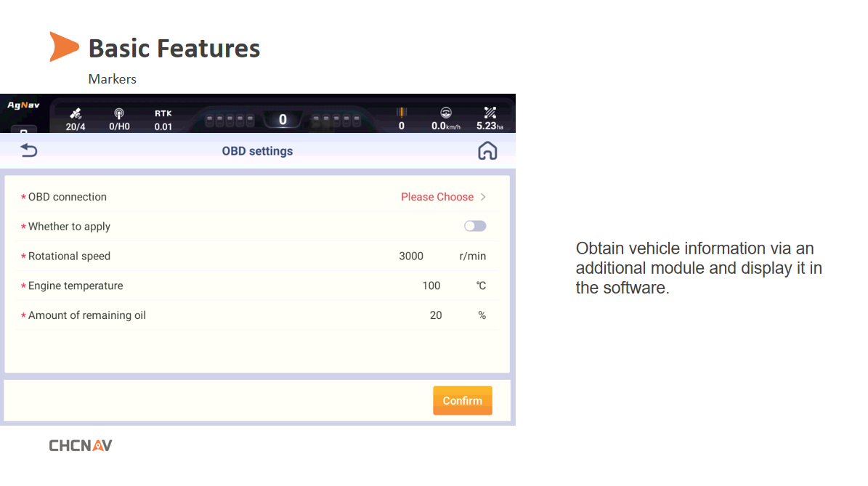Tap the radio signal status icon
The height and width of the screenshot is (486, 868).
tap(119, 114)
